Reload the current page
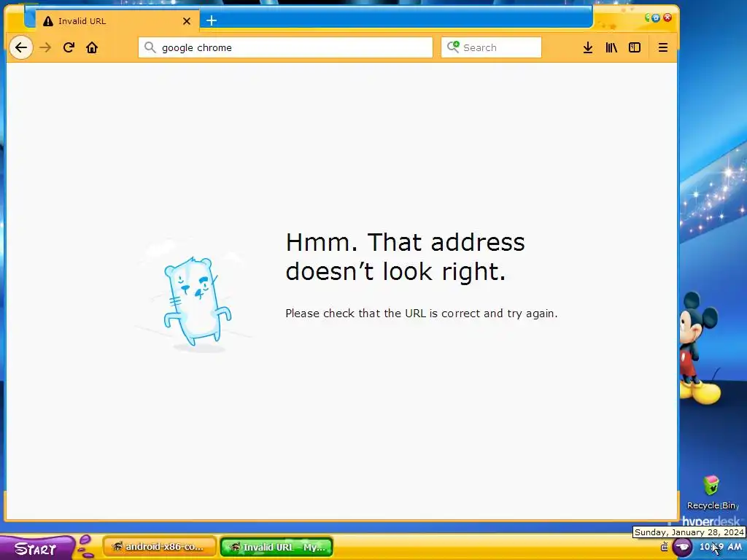This screenshot has width=747, height=560. point(69,47)
